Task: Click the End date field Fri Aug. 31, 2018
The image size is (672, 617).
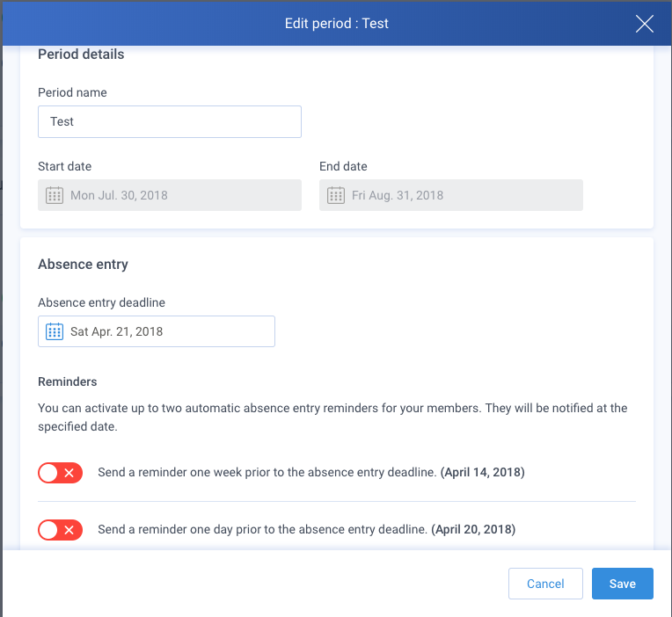Action: click(451, 195)
